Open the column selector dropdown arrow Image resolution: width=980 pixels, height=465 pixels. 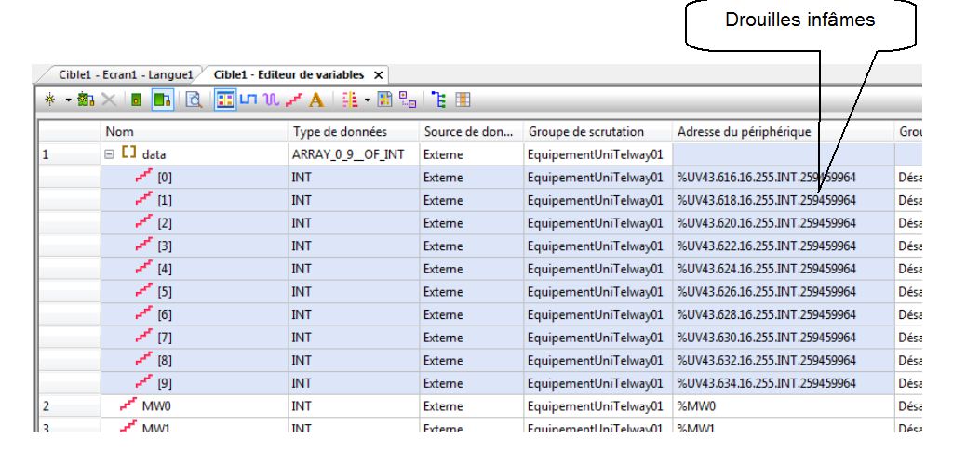pos(367,100)
